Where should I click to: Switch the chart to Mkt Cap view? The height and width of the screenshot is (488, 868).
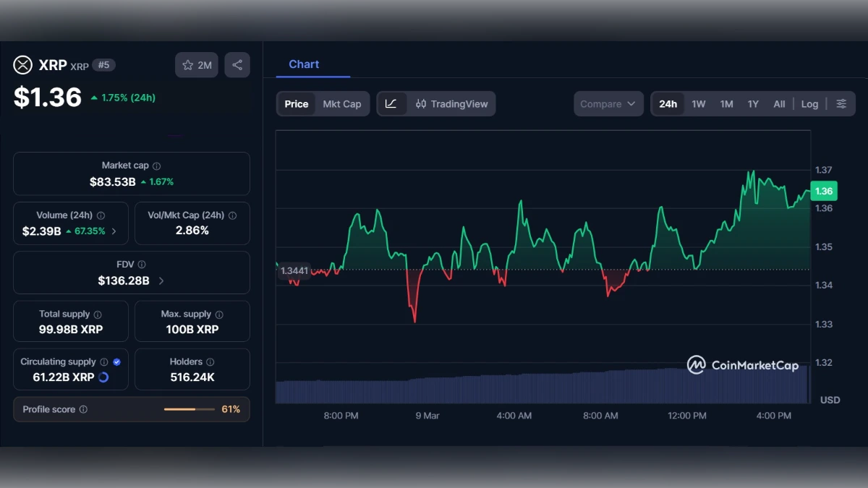[x=343, y=103]
